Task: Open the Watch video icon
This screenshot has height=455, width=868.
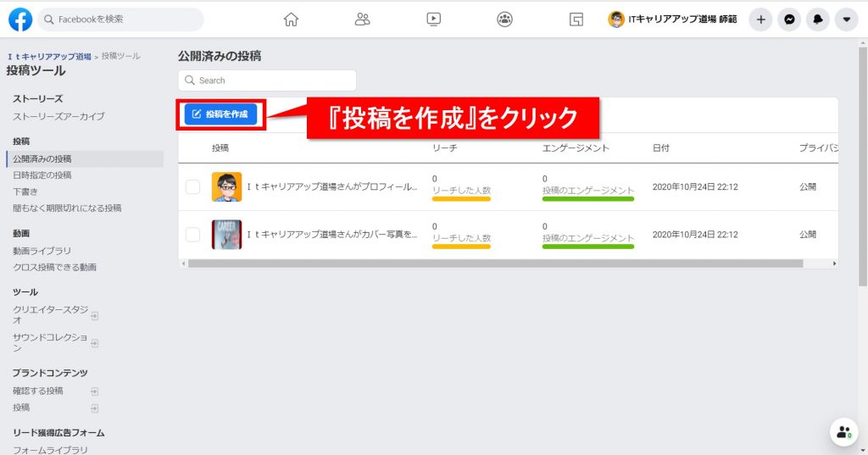Action: point(434,19)
